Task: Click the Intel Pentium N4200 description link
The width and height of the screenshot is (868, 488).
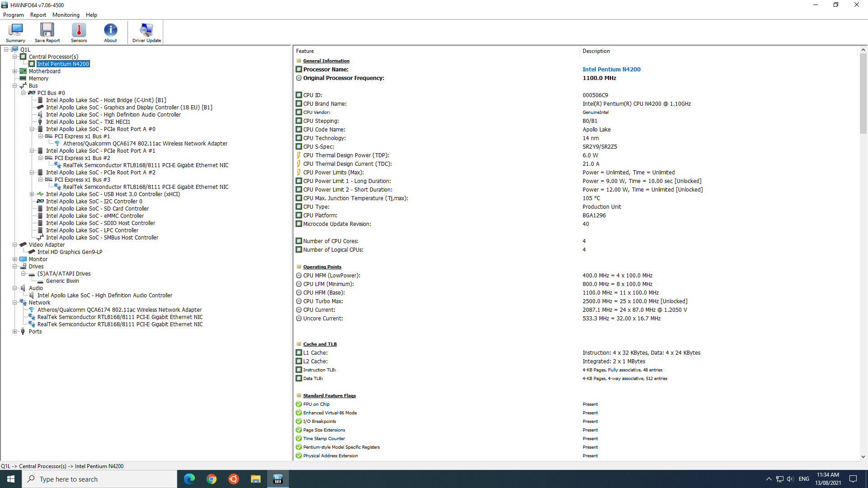Action: pos(611,70)
